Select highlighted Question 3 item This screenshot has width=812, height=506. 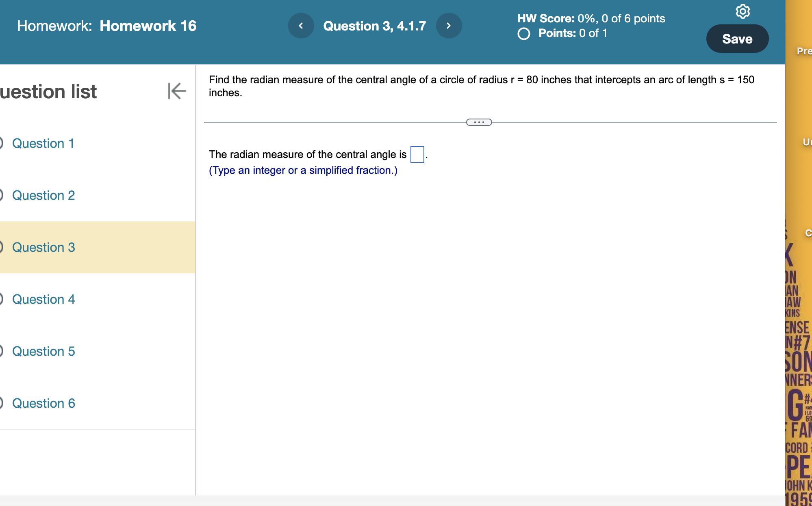click(43, 247)
